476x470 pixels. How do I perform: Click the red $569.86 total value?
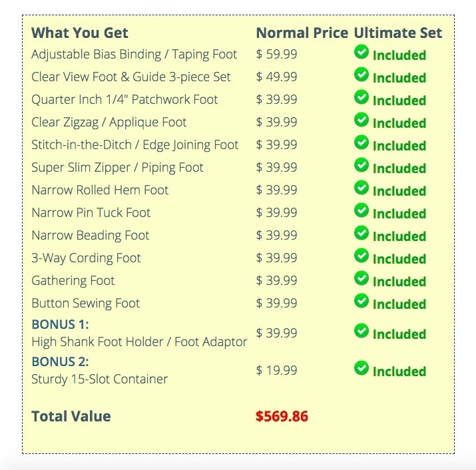coord(282,417)
